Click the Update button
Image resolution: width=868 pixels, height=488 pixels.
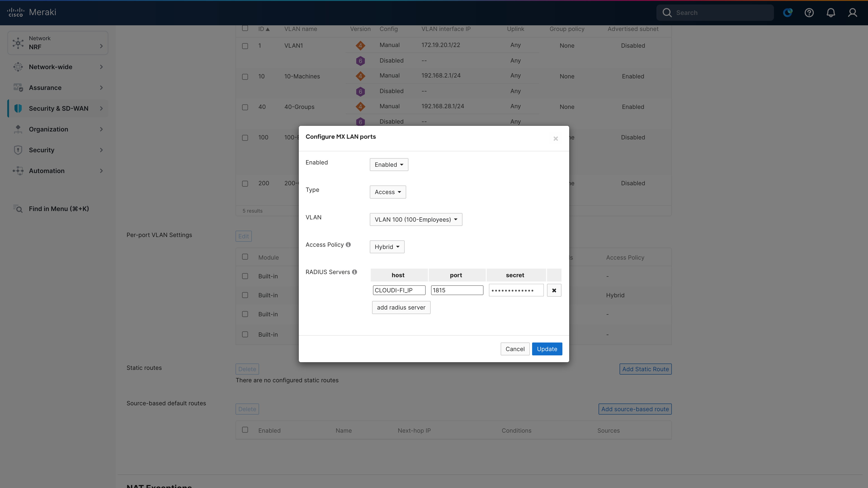pyautogui.click(x=547, y=349)
